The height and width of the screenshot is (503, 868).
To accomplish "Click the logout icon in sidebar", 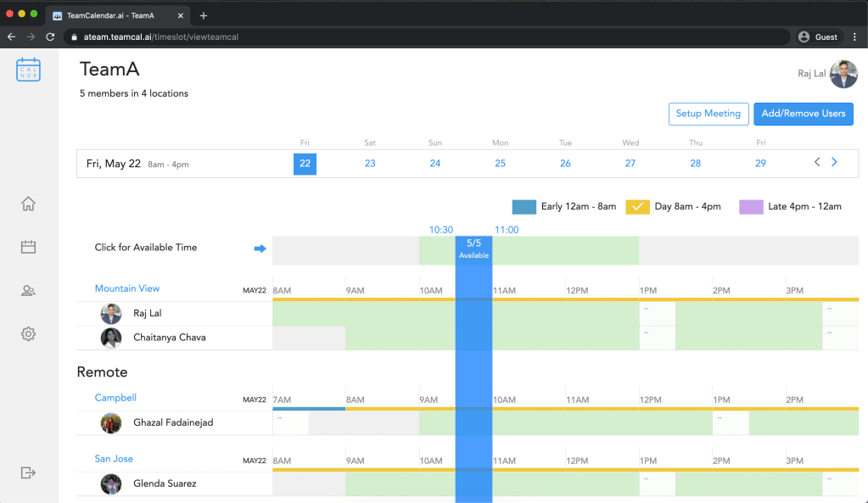I will click(x=28, y=472).
